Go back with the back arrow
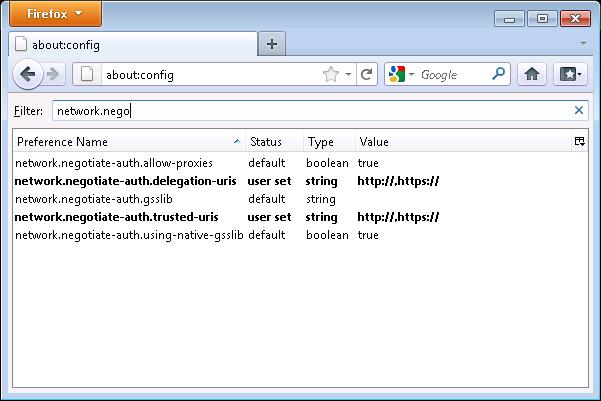The height and width of the screenshot is (401, 601). (x=28, y=74)
